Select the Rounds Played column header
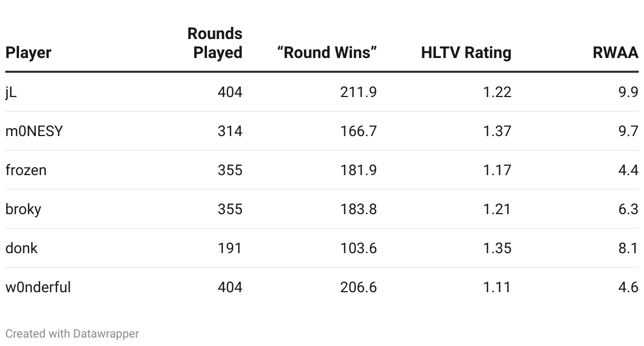Image resolution: width=644 pixels, height=346 pixels. click(215, 43)
